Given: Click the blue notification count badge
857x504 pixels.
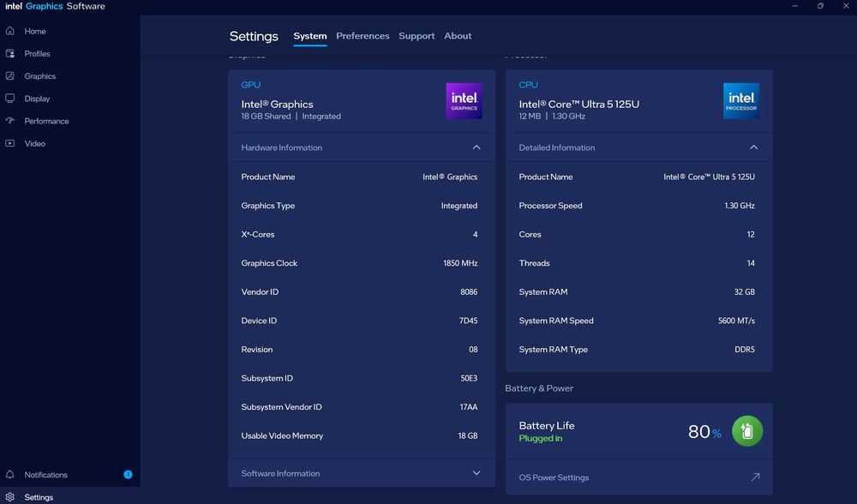Looking at the screenshot, I should (128, 474).
